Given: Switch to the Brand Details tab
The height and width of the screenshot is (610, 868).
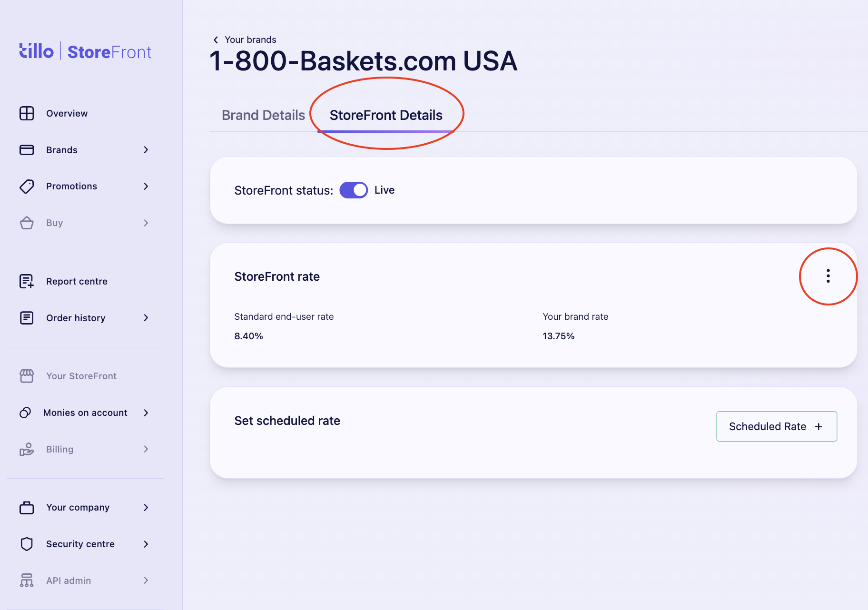Looking at the screenshot, I should coord(263,115).
